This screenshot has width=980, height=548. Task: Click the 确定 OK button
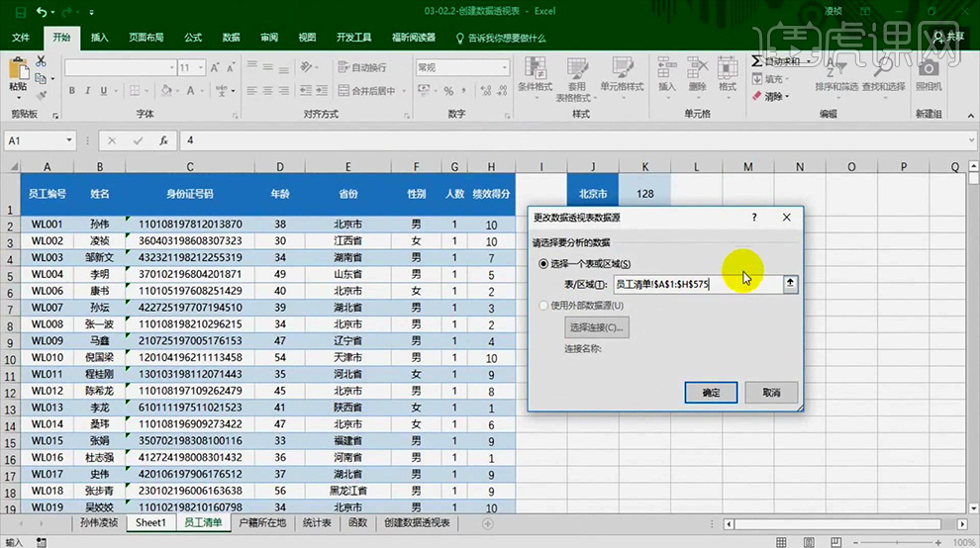711,393
